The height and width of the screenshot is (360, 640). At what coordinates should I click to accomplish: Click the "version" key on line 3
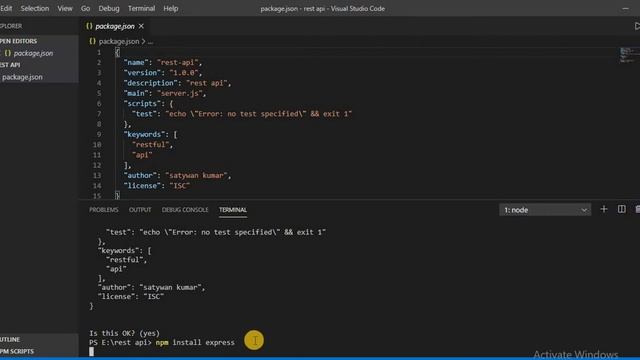click(143, 73)
